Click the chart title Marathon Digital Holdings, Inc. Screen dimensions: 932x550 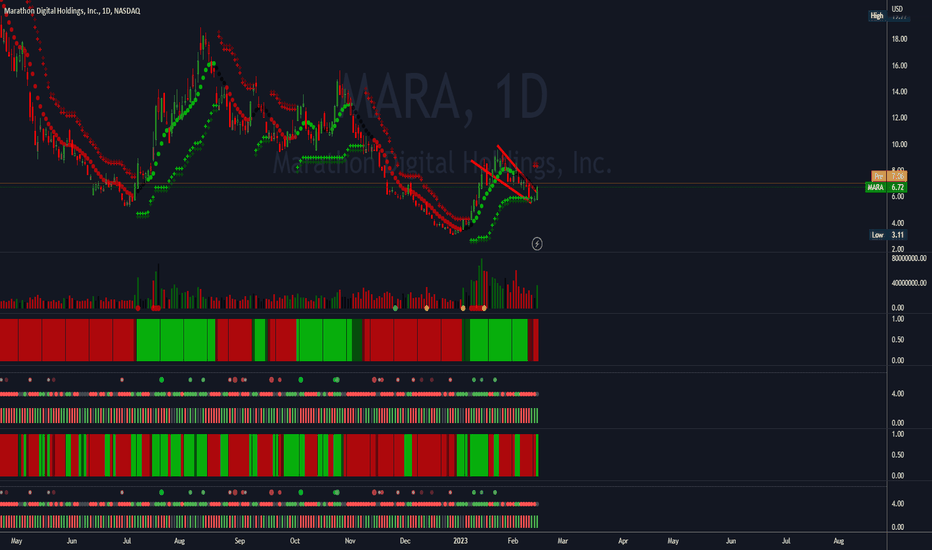[72, 11]
